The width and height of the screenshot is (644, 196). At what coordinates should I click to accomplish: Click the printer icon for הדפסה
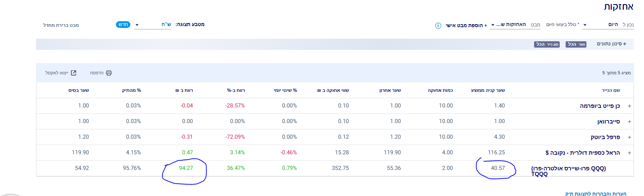point(109,73)
